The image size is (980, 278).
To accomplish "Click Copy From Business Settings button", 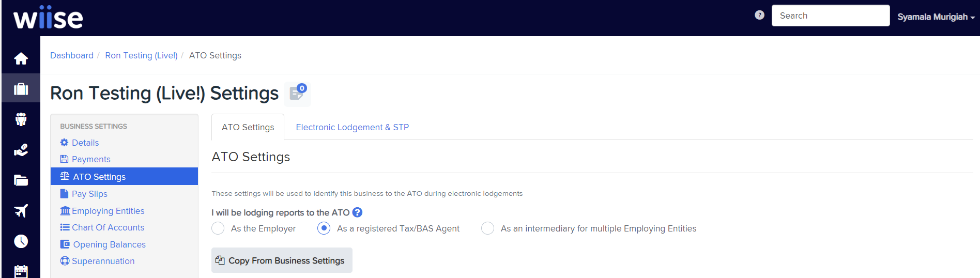I will pyautogui.click(x=282, y=260).
